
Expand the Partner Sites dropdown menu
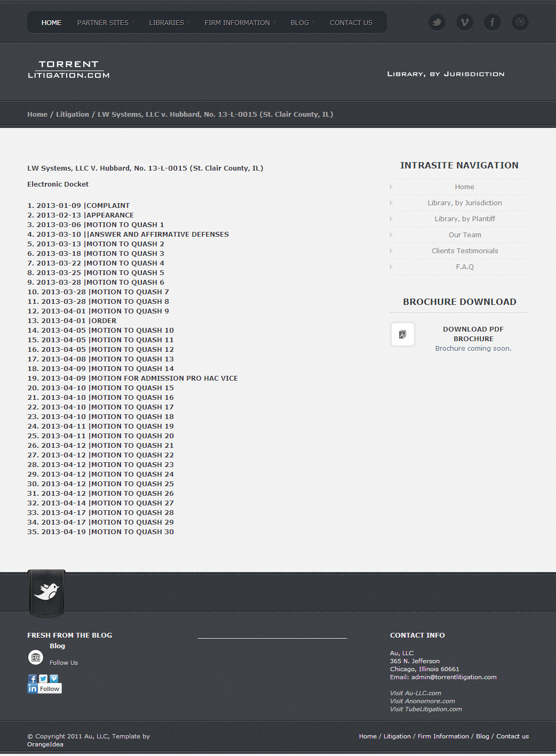pos(103,23)
